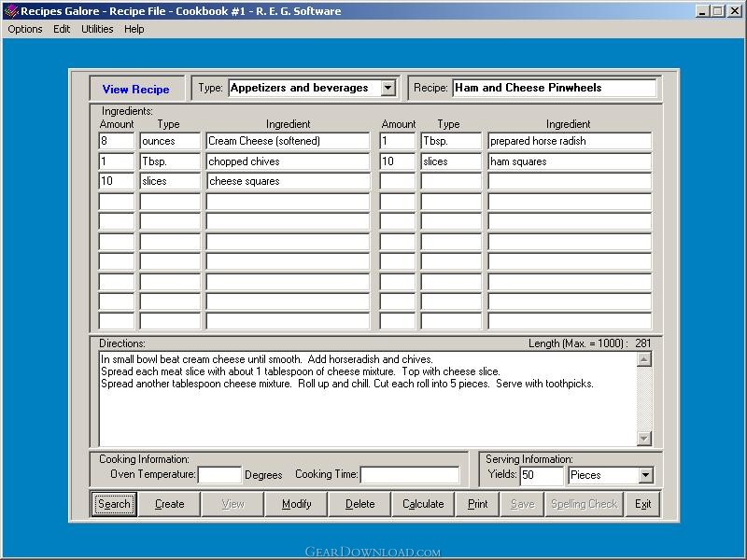
Task: Click the Length (Max. = 1000) counter text
Action: (589, 343)
